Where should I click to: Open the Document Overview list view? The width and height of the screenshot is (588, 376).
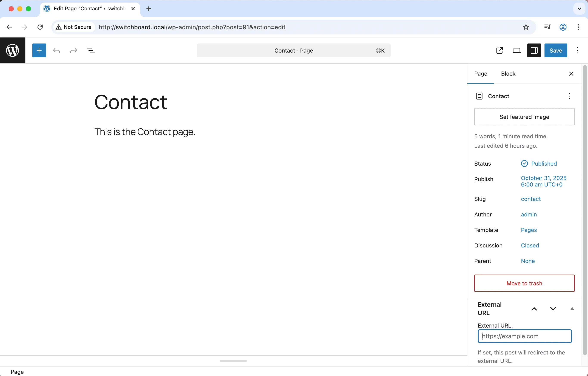(x=91, y=50)
